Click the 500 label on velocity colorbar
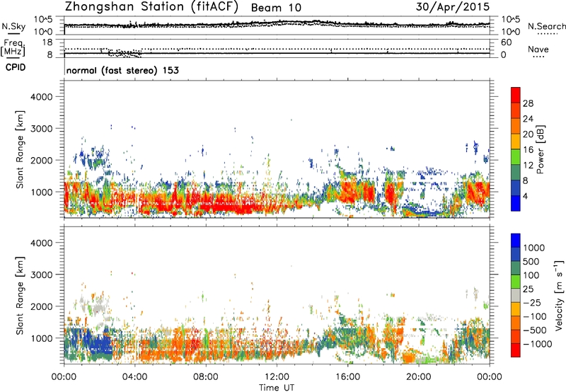 (531, 262)
